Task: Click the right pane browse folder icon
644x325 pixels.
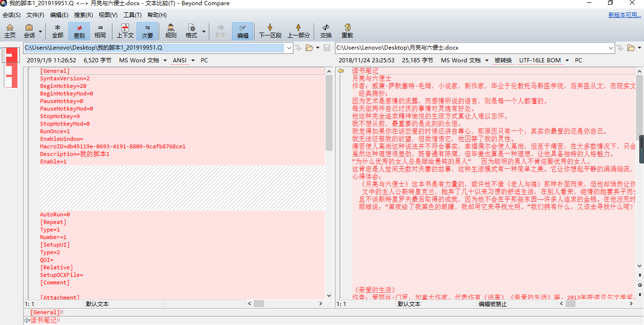Action: pyautogui.click(x=631, y=48)
